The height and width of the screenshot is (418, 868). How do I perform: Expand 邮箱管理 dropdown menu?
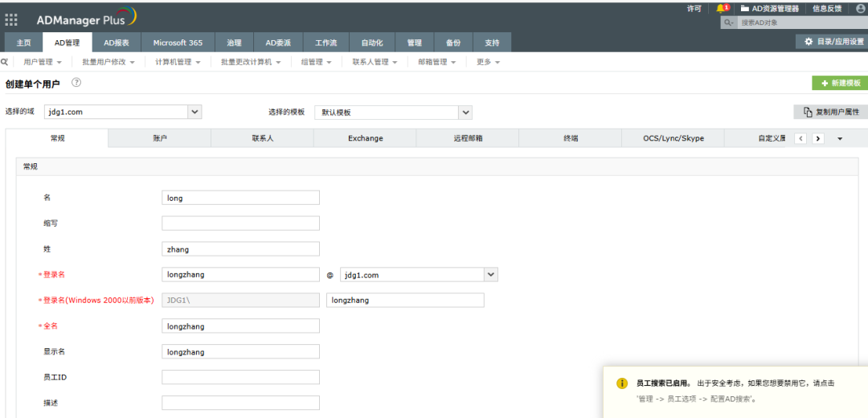(436, 62)
